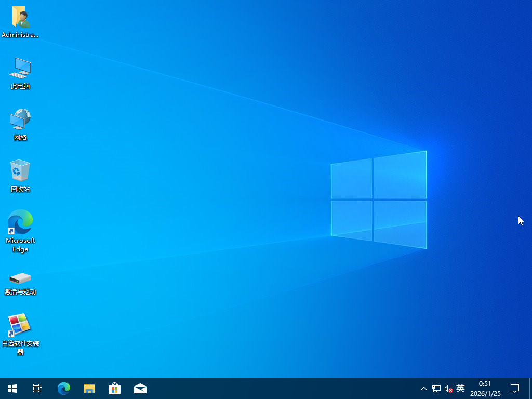Open the Start menu
Screen dimensions: 532x399
(x=12, y=388)
